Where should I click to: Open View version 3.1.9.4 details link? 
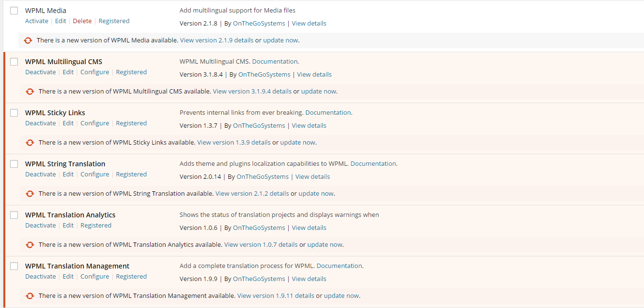(x=252, y=92)
